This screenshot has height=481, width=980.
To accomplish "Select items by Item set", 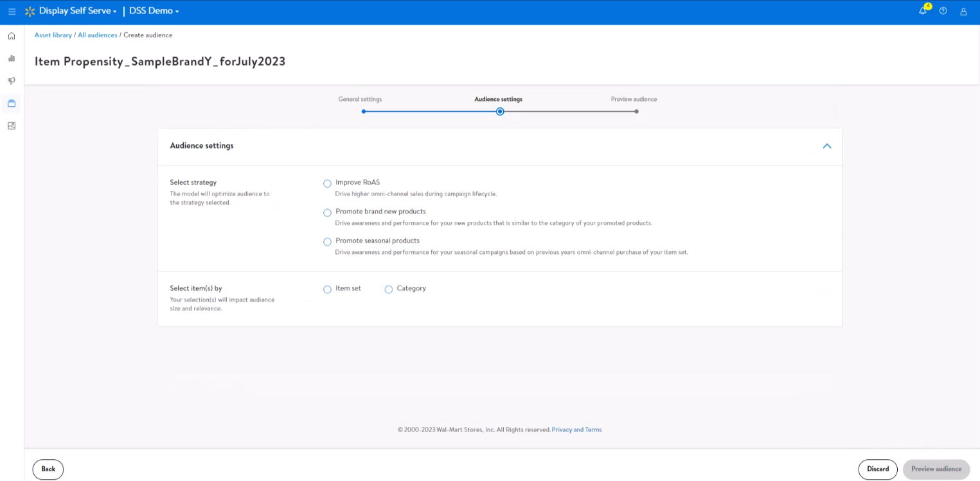I will point(327,289).
